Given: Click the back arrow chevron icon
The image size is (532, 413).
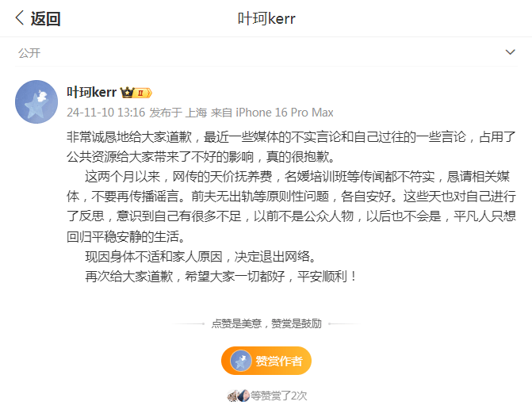Looking at the screenshot, I should [20, 17].
